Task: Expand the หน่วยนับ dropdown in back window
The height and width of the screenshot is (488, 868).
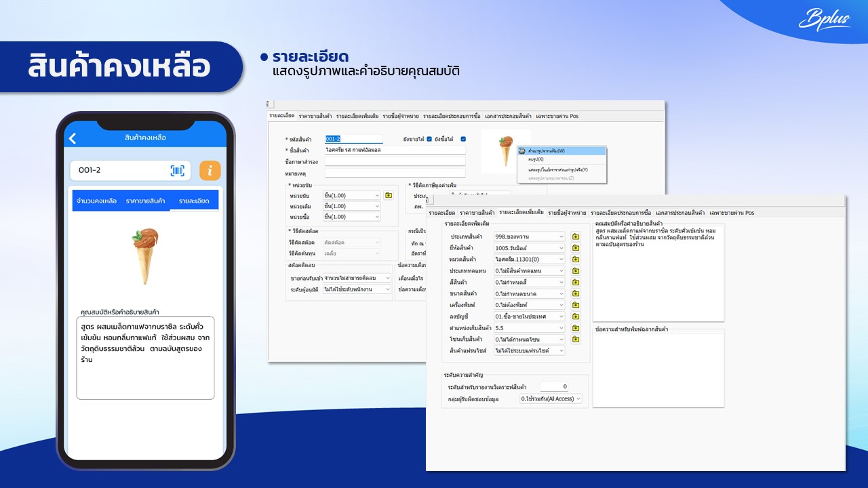Action: tap(352, 195)
